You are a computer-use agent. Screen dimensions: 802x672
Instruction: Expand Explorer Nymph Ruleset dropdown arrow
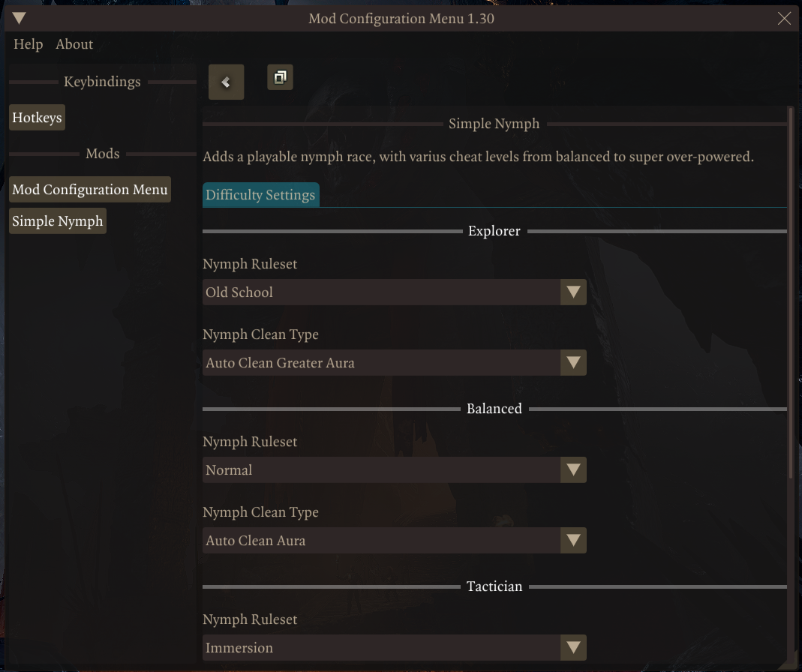(x=573, y=292)
